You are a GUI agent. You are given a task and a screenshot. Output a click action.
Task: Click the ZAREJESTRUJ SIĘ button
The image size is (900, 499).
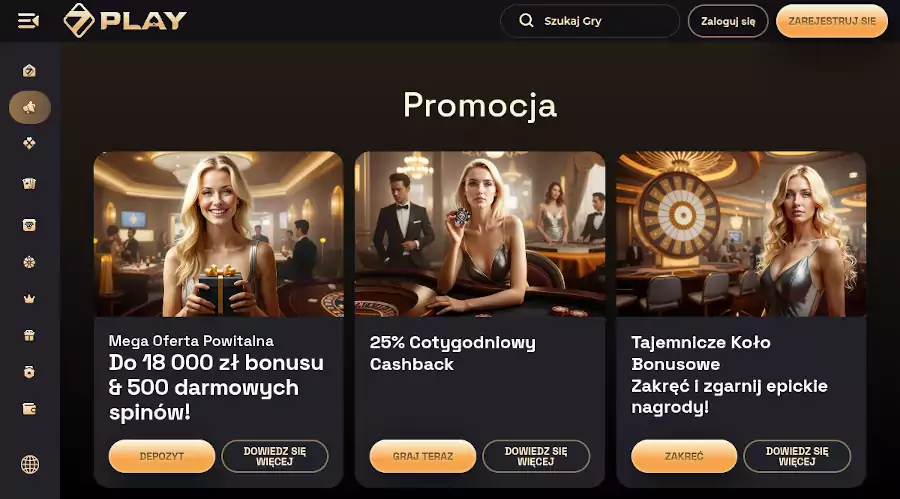click(832, 21)
